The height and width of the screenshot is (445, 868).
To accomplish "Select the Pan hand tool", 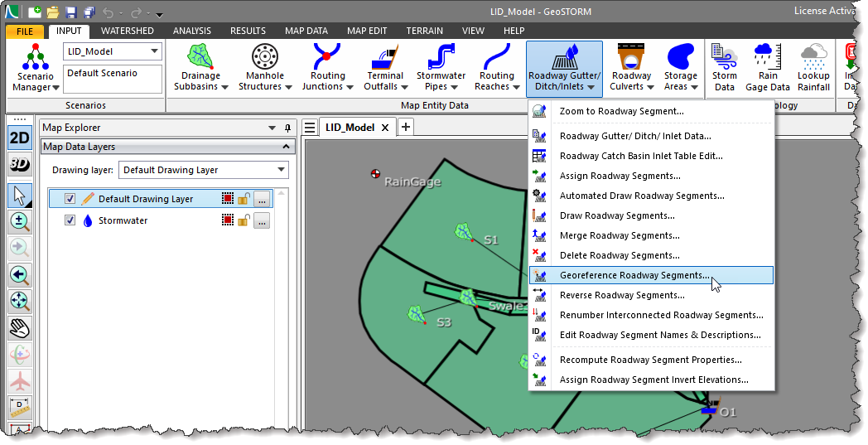I will pos(20,329).
